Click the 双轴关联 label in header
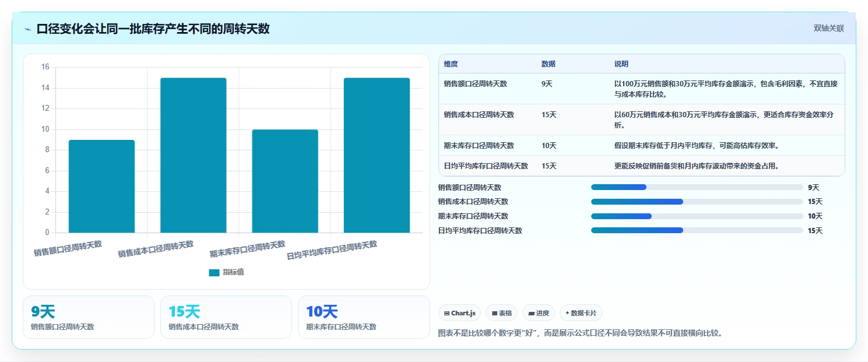The image size is (868, 362). coord(829,28)
